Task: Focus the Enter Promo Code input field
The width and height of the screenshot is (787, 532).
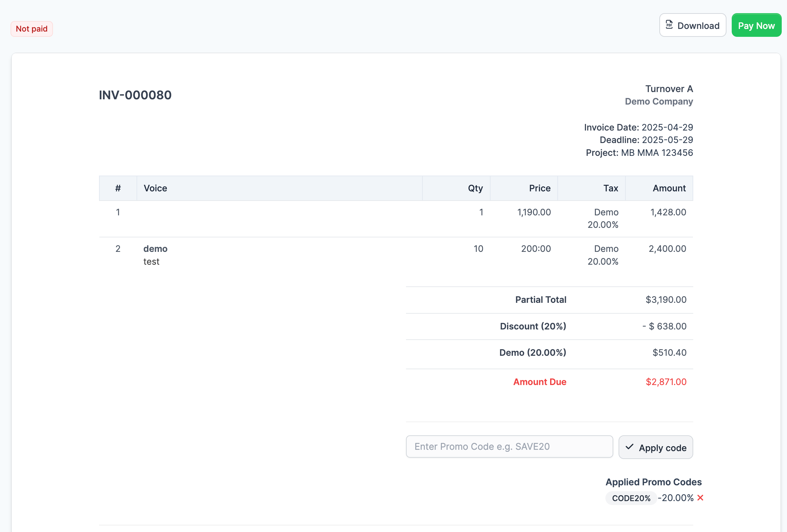Action: coord(509,447)
